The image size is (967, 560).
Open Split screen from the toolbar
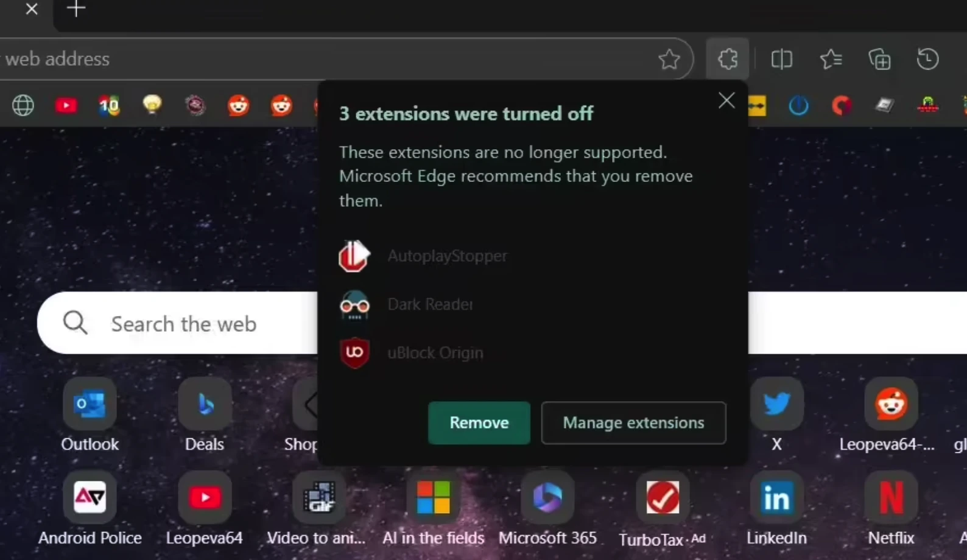pos(781,59)
